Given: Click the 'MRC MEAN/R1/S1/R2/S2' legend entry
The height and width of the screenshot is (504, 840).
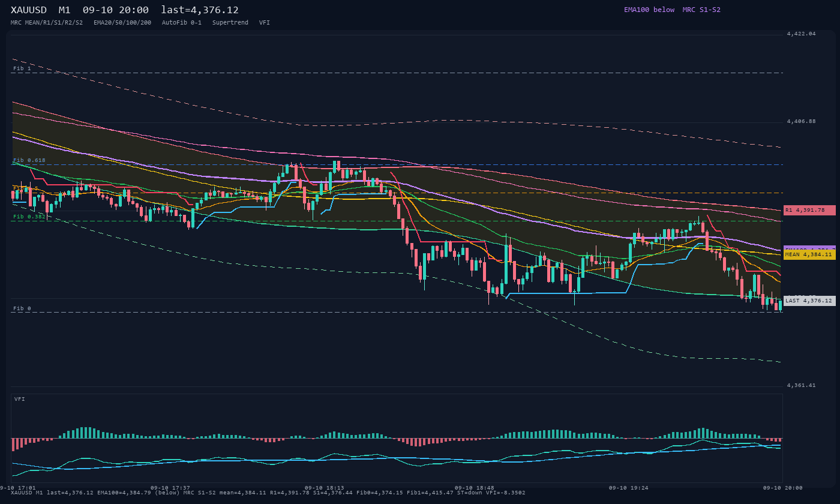Looking at the screenshot, I should (x=47, y=22).
